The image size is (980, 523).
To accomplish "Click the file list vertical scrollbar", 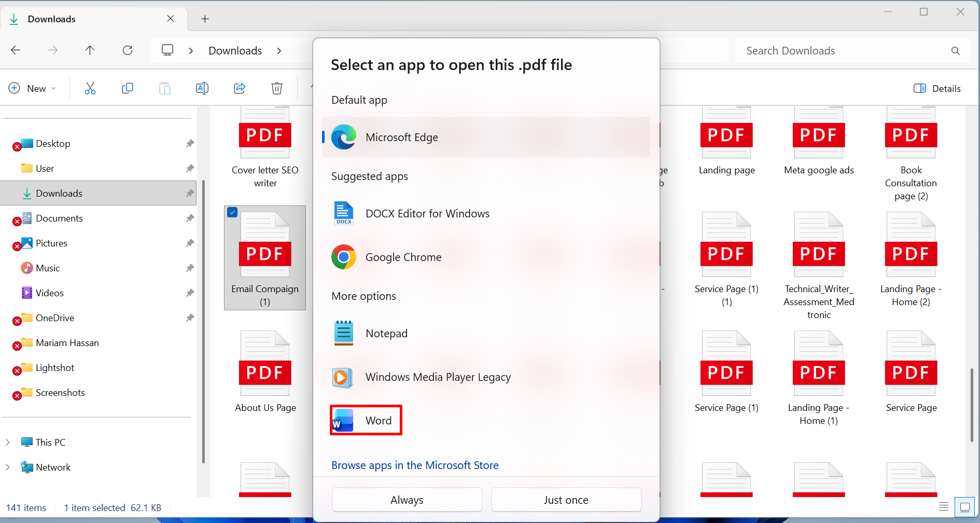I will pyautogui.click(x=972, y=405).
